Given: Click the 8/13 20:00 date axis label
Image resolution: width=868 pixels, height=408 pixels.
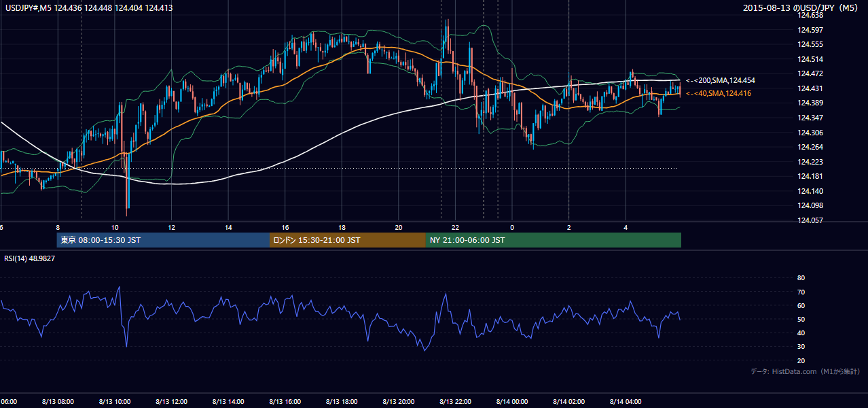Looking at the screenshot, I should [x=399, y=402].
